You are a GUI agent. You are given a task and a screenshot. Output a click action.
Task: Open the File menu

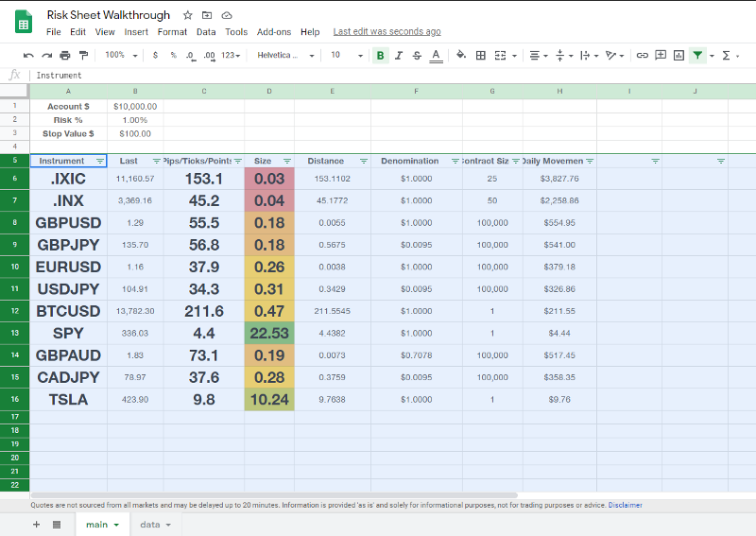tap(54, 32)
